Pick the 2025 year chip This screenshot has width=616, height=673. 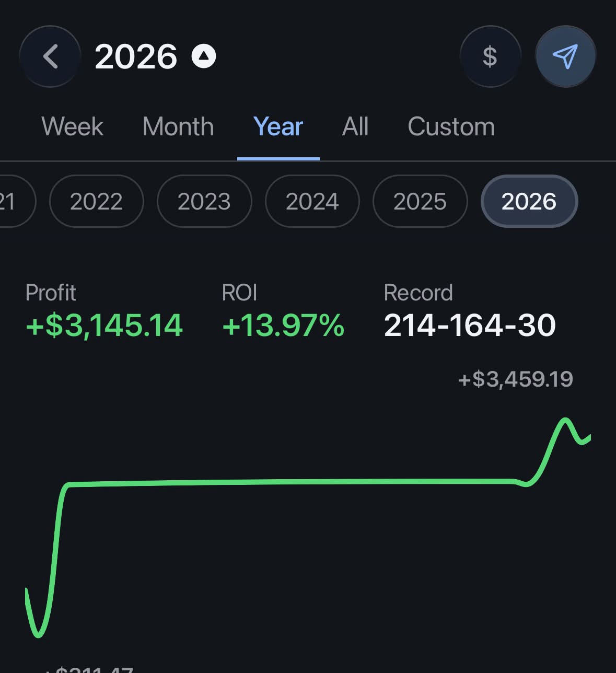[420, 201]
